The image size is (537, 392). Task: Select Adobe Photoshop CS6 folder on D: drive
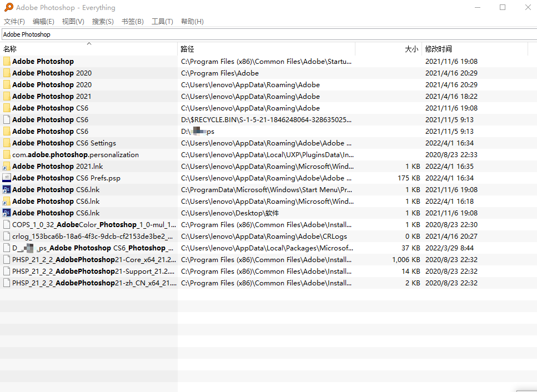(x=50, y=131)
